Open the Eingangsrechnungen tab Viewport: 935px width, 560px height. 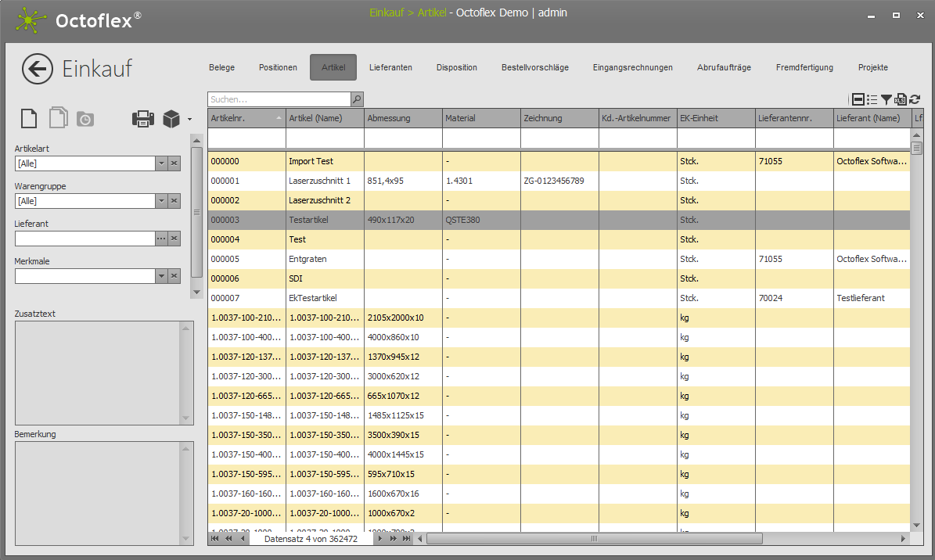coord(632,68)
